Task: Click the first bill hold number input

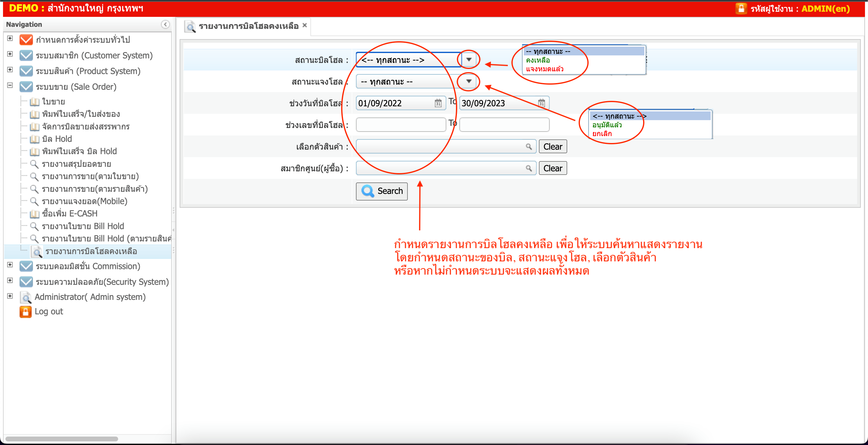Action: 401,125
